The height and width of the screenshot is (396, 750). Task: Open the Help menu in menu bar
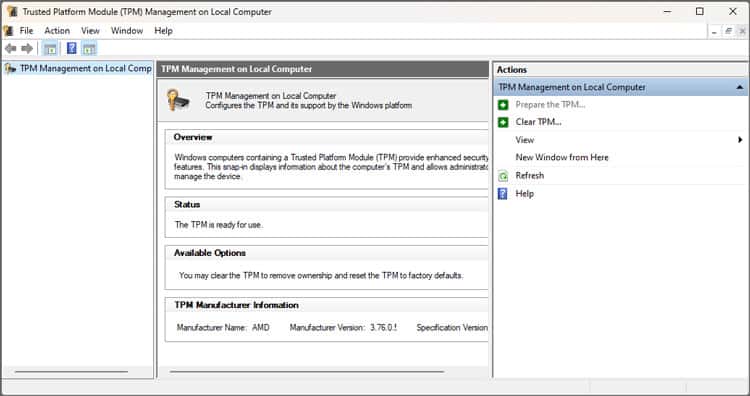[163, 31]
